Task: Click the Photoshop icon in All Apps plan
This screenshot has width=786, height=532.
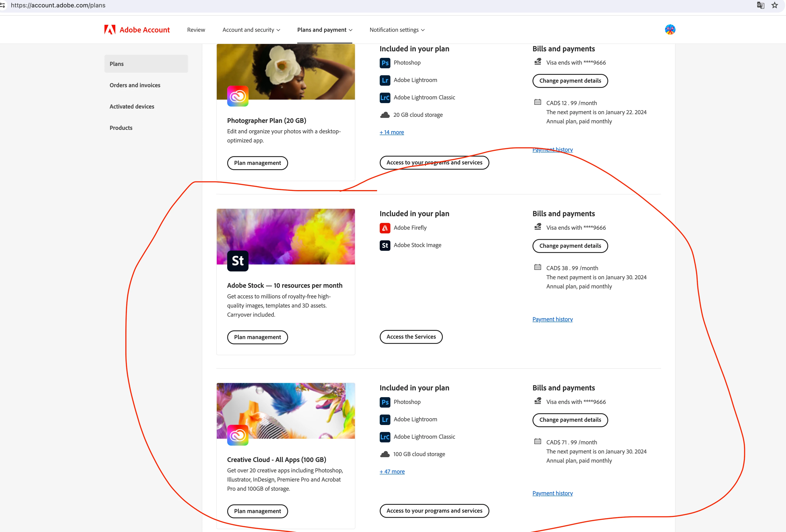Action: (x=385, y=402)
